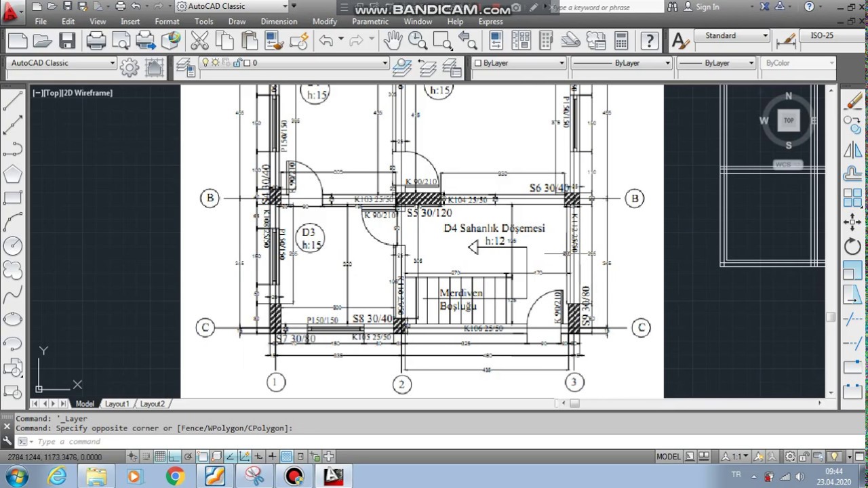Click the Help question mark icon
Screen dimensions: 868x488
tap(650, 41)
